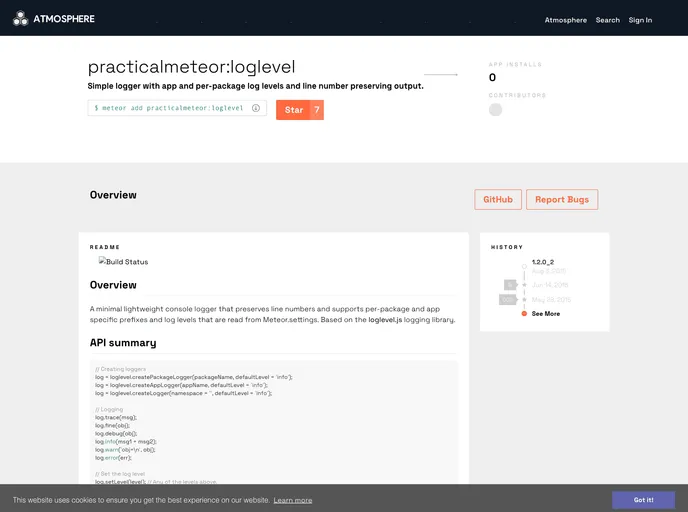Star the practicalmeteor:loglevel package
Viewport: 688px width, 512px height.
click(x=294, y=110)
